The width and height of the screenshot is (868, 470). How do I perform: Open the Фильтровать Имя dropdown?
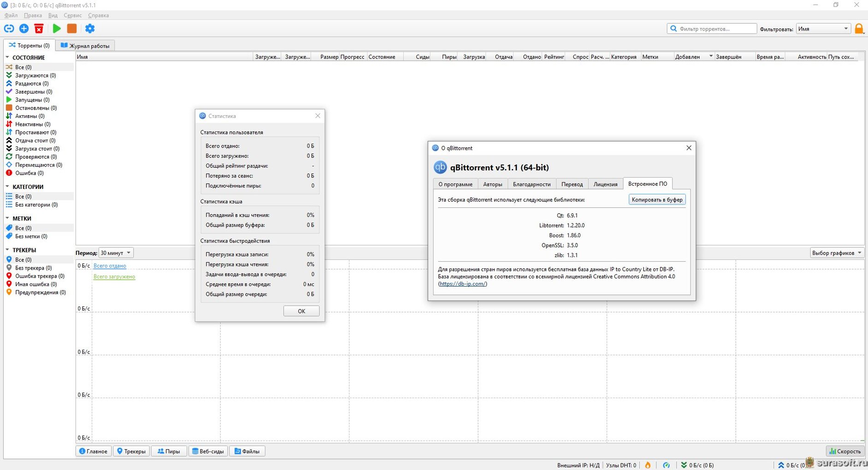(823, 29)
